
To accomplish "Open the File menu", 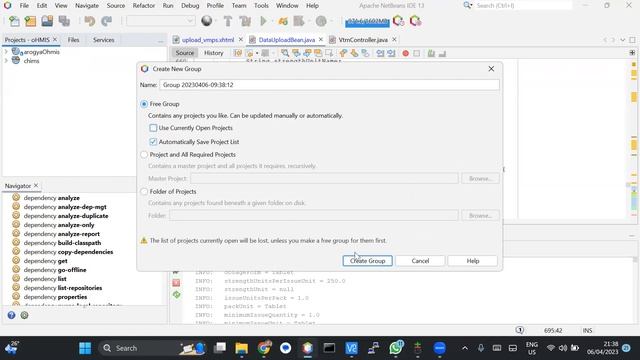I will (x=24, y=6).
